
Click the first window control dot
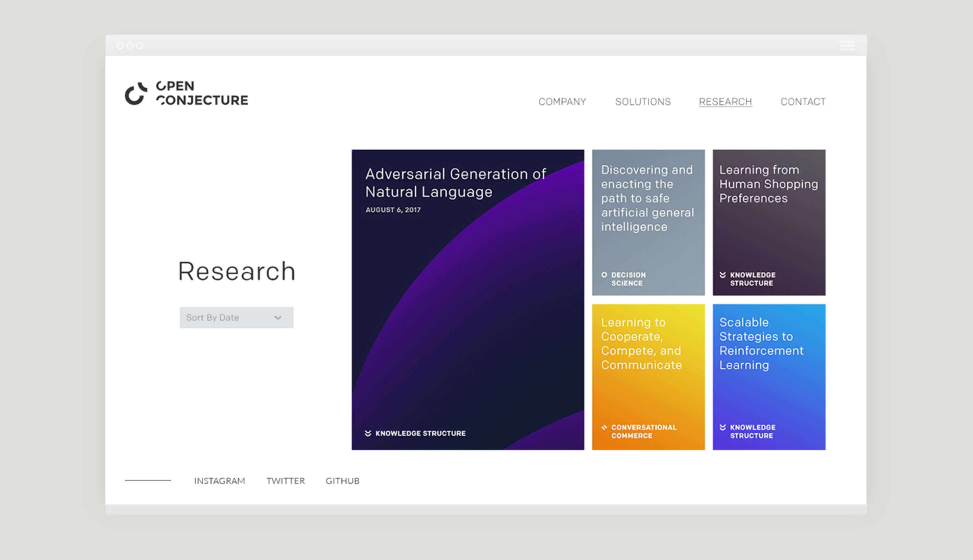[x=120, y=45]
